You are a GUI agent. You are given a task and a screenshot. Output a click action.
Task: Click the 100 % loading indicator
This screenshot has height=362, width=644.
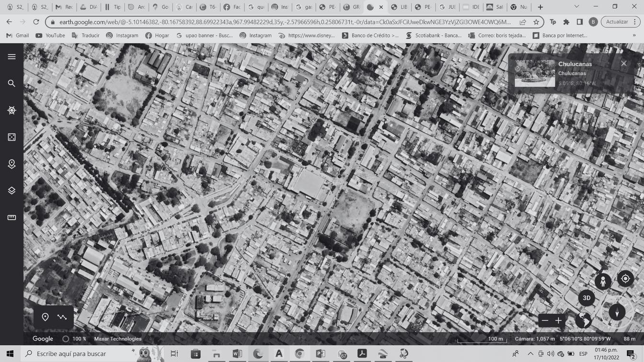click(x=75, y=339)
